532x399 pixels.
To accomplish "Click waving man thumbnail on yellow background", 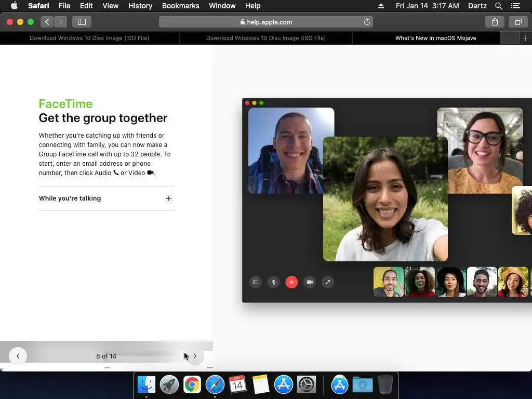I will coord(389,282).
